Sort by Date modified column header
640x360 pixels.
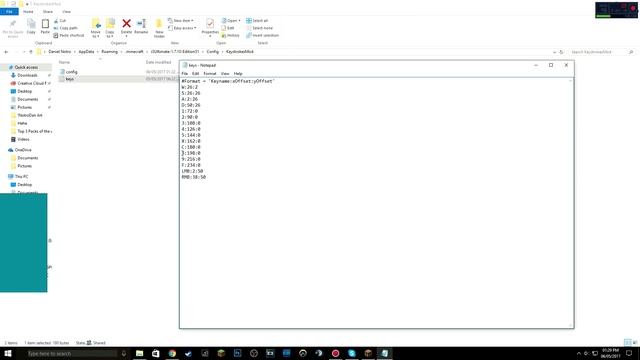[x=158, y=62]
